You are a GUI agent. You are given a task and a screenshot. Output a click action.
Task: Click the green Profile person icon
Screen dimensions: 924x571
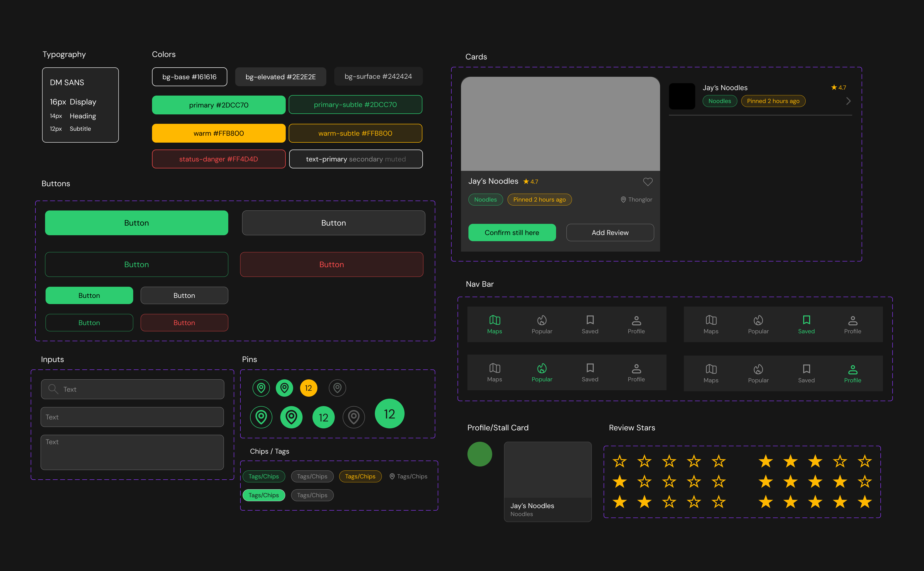853,369
